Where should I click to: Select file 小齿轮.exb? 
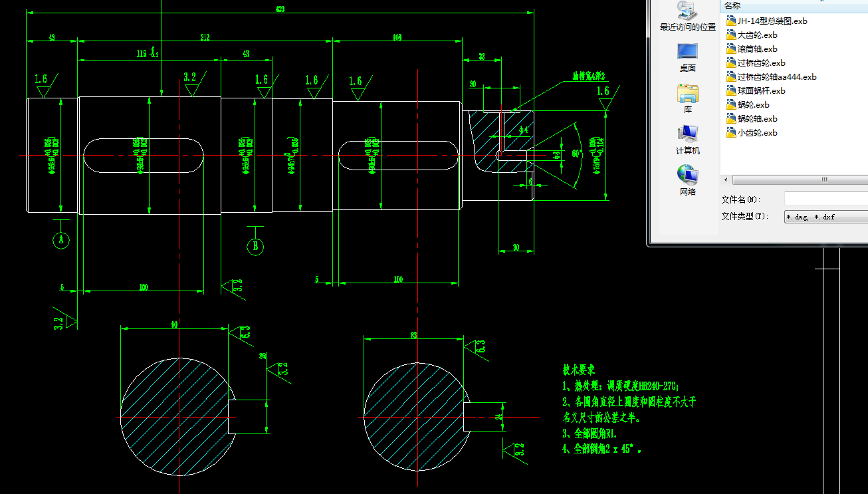click(x=752, y=132)
